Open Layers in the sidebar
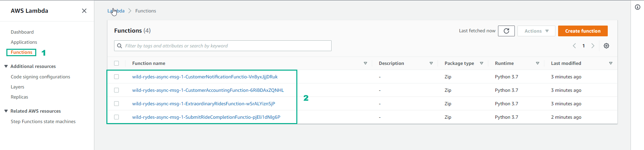 coord(17,87)
